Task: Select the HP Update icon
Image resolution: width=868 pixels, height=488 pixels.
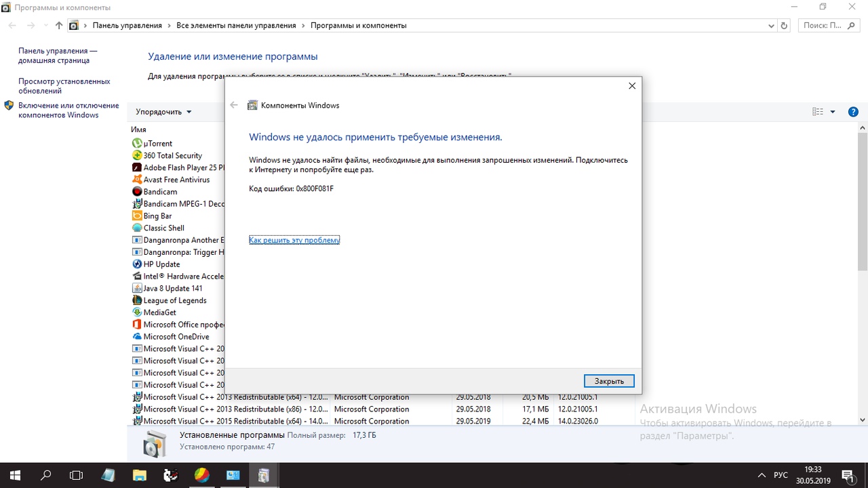Action: coord(138,264)
